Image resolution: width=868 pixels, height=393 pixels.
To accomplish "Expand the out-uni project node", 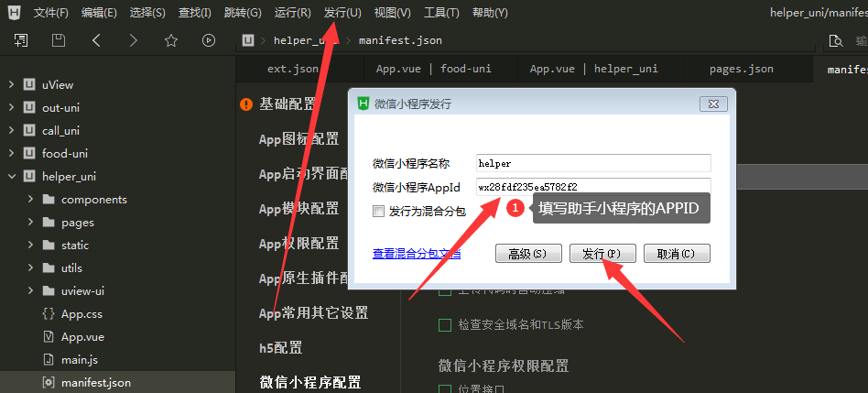I will (x=11, y=107).
